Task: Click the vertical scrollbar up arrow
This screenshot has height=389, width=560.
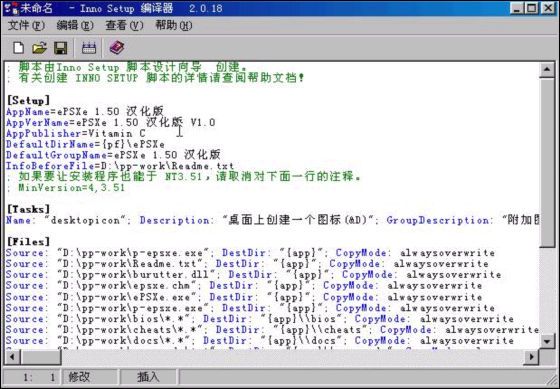Action: click(547, 70)
